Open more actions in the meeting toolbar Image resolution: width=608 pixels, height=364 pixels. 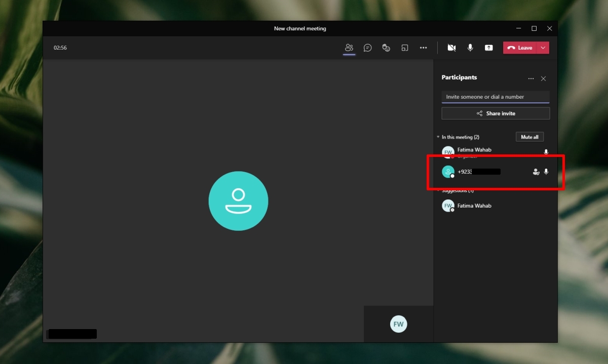point(424,48)
